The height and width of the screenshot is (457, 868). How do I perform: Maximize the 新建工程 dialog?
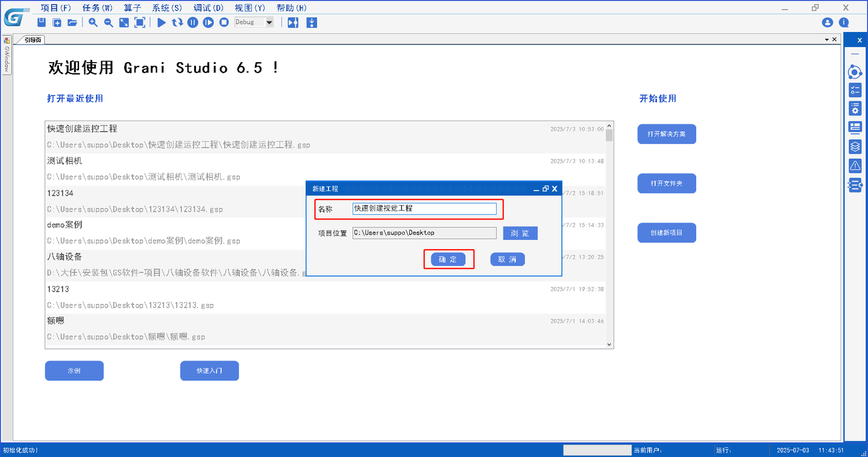(x=546, y=189)
